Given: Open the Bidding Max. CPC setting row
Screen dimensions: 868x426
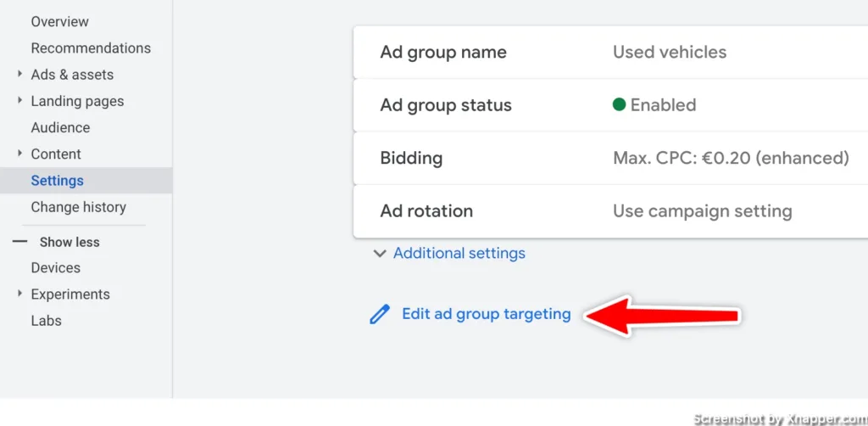Looking at the screenshot, I should click(x=610, y=159).
